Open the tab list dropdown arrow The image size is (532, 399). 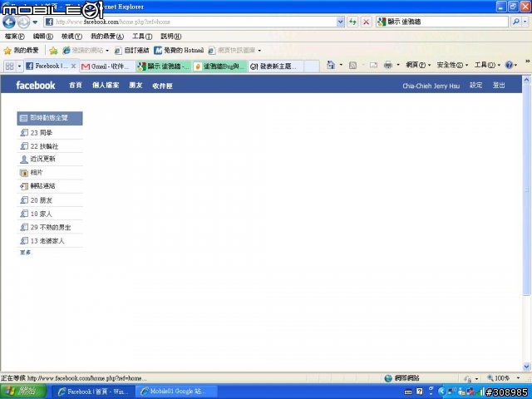point(19,66)
